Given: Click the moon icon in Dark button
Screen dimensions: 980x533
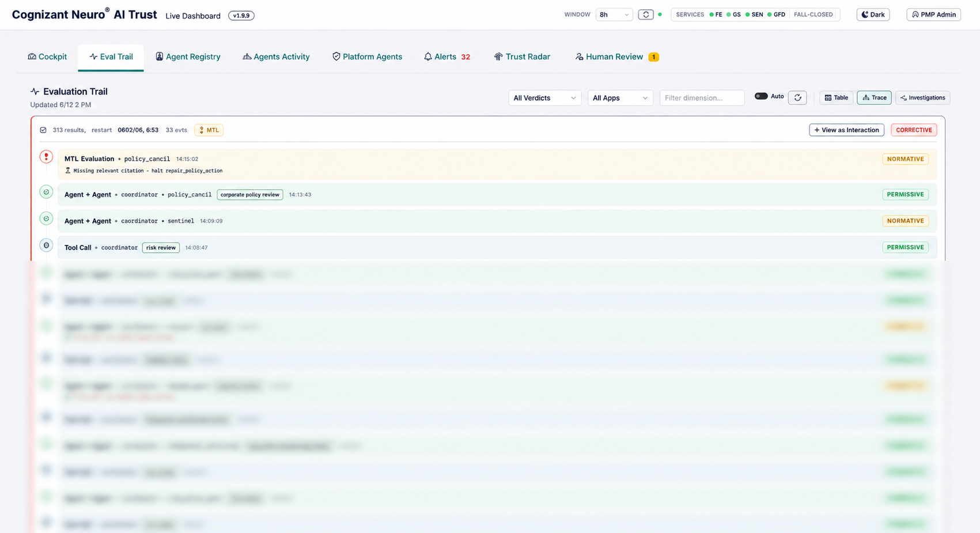Looking at the screenshot, I should 865,14.
